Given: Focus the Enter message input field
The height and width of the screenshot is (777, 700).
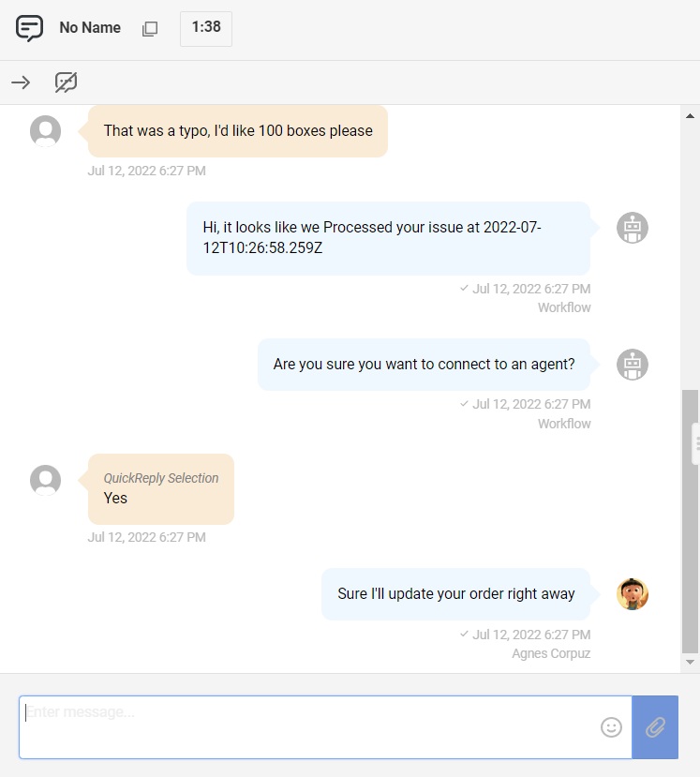Looking at the screenshot, I should coord(309,727).
